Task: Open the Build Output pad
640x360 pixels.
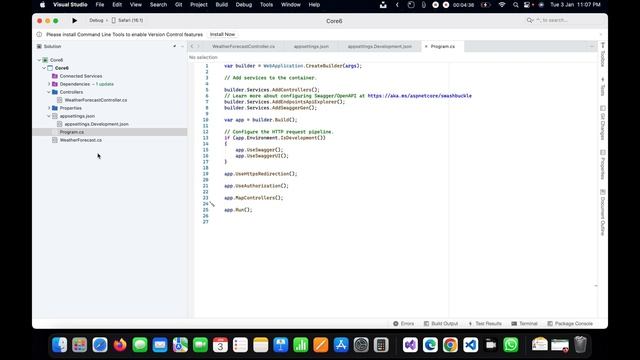Action: (x=441, y=324)
